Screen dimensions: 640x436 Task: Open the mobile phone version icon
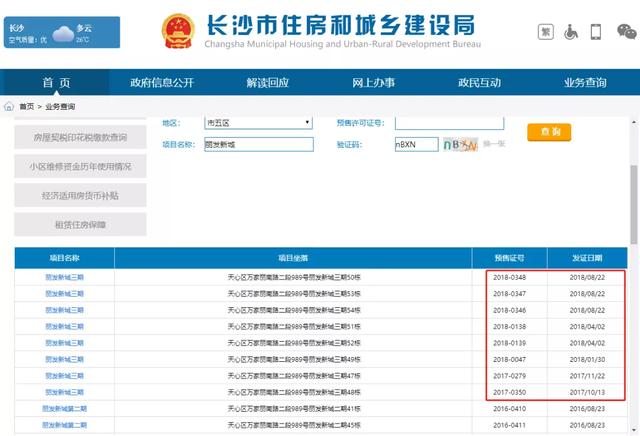[x=596, y=32]
